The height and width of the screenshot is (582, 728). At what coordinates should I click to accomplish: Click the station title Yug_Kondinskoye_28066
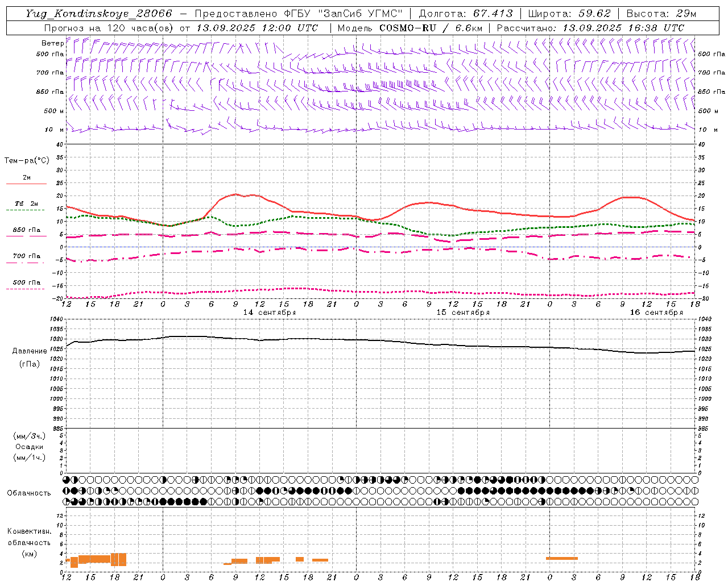tap(98, 14)
